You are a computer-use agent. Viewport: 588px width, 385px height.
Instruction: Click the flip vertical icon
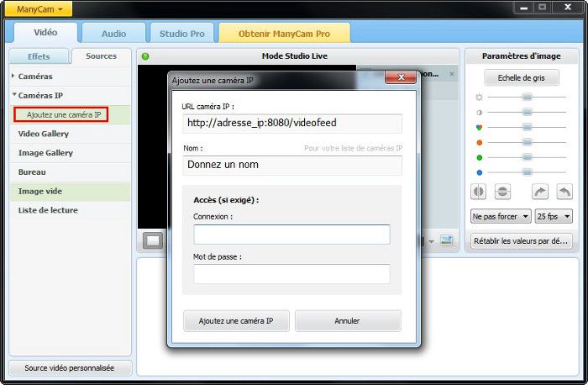(502, 192)
